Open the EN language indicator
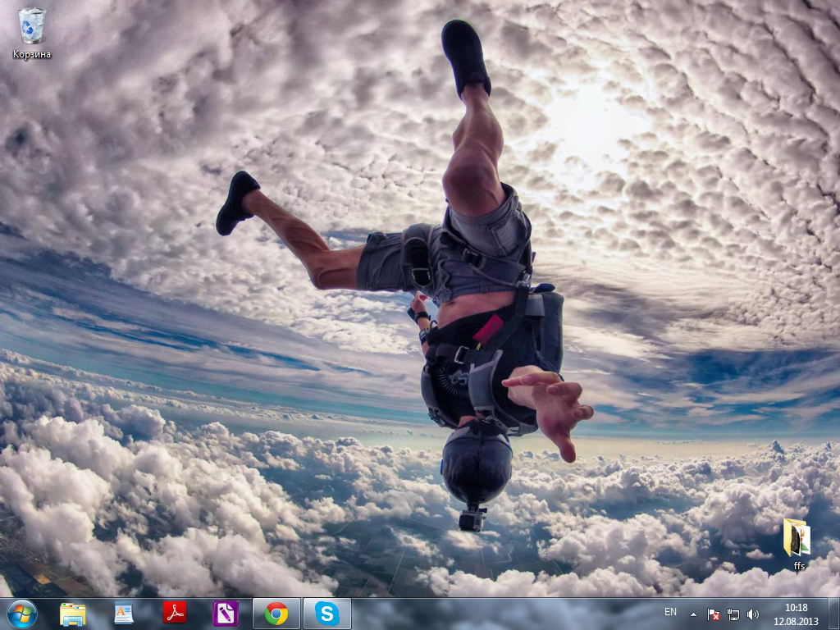The height and width of the screenshot is (630, 840). (670, 612)
